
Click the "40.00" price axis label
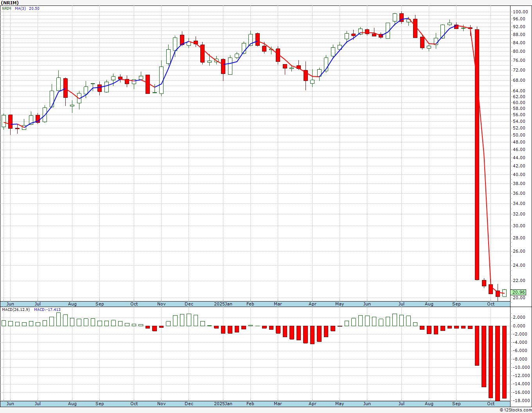click(x=519, y=174)
